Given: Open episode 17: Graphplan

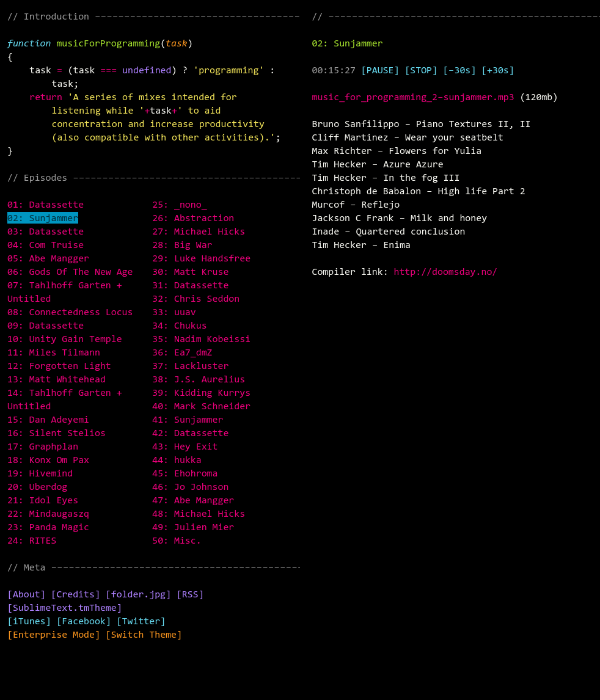Looking at the screenshot, I should pyautogui.click(x=43, y=447).
